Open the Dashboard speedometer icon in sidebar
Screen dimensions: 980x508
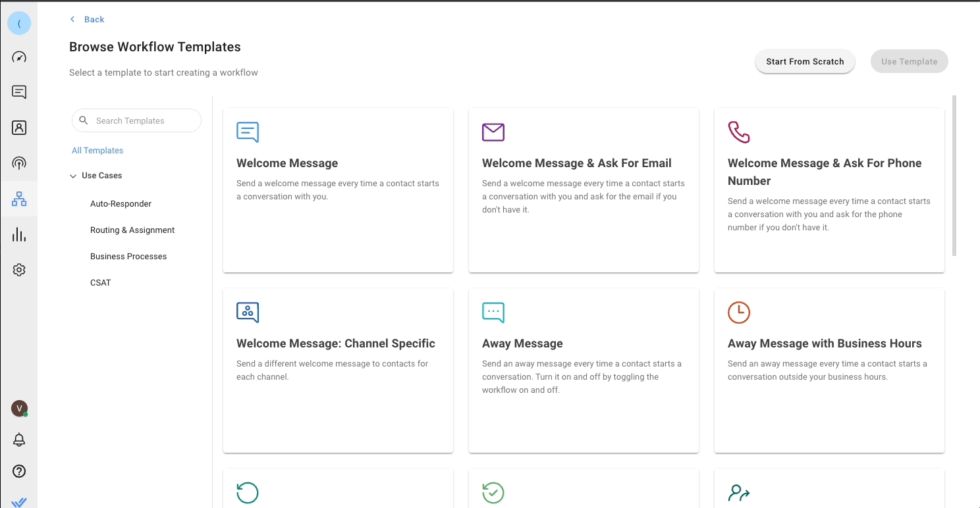[x=19, y=57]
